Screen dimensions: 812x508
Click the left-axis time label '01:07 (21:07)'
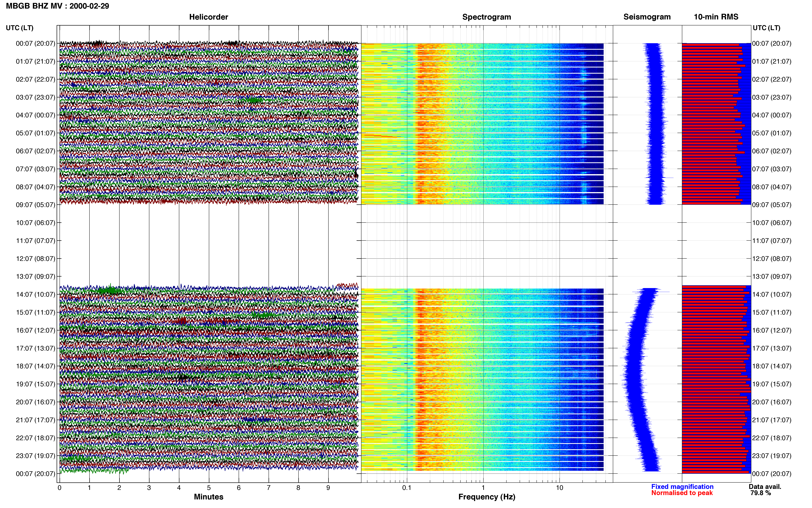[36, 61]
